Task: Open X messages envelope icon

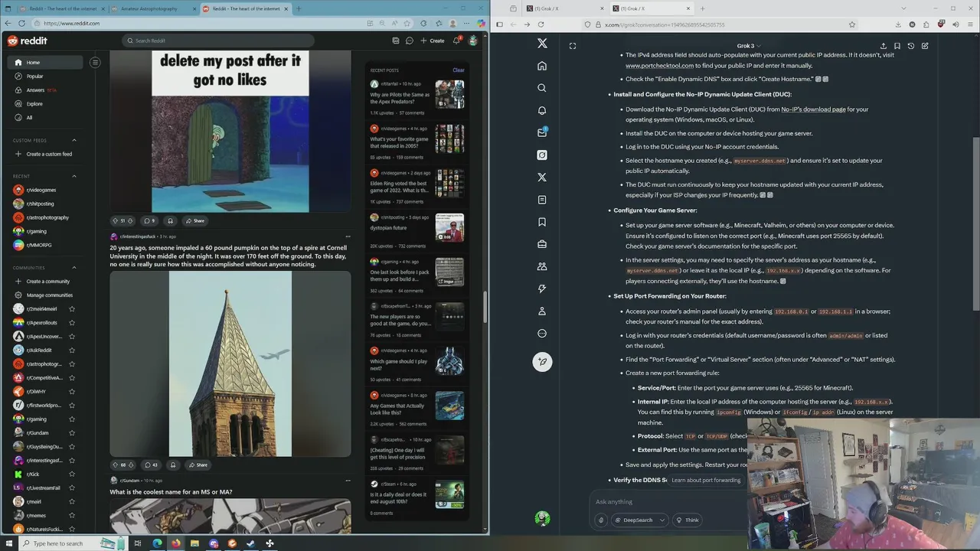Action: tap(542, 132)
